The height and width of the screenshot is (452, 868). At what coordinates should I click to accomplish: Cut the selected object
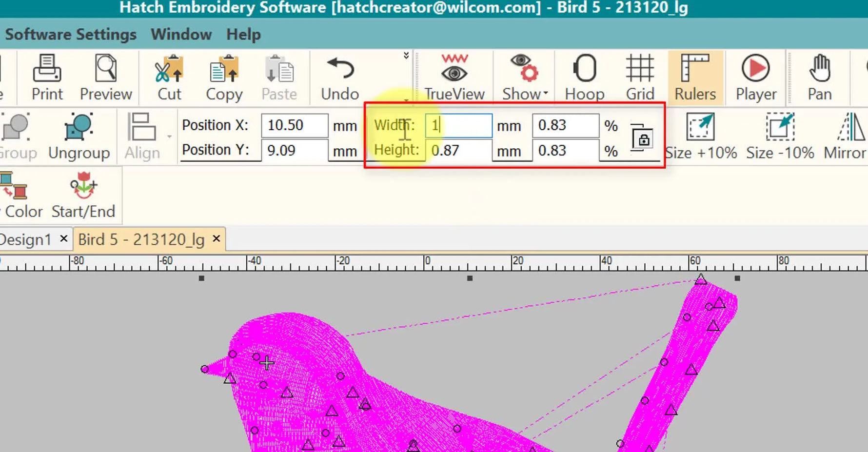(169, 78)
